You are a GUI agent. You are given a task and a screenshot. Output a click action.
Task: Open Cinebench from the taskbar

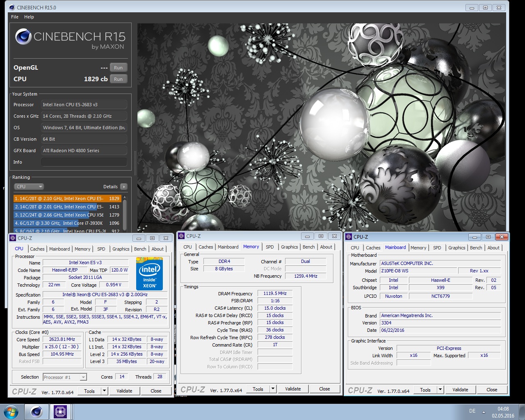tap(37, 412)
